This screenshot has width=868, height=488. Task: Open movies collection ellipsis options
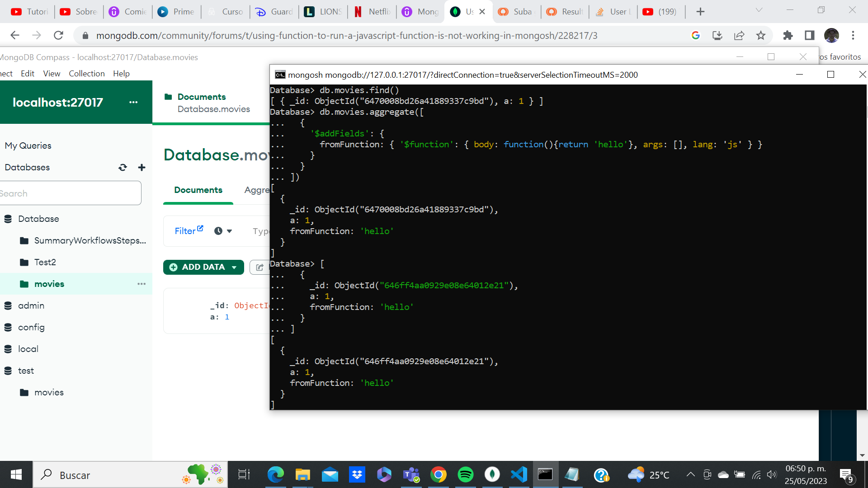[x=142, y=284]
